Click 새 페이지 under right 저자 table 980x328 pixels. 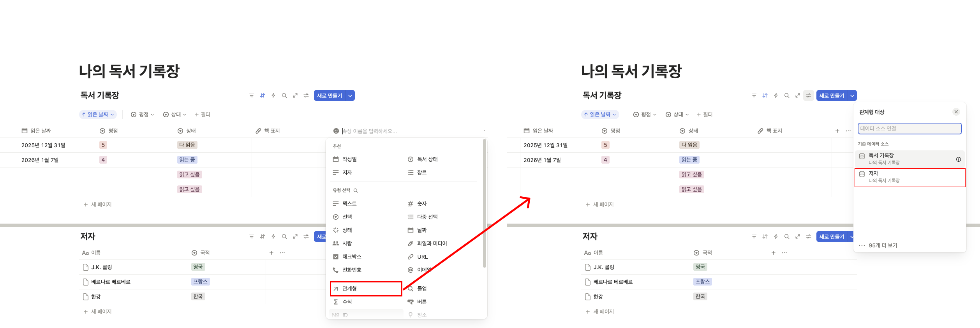tap(599, 312)
